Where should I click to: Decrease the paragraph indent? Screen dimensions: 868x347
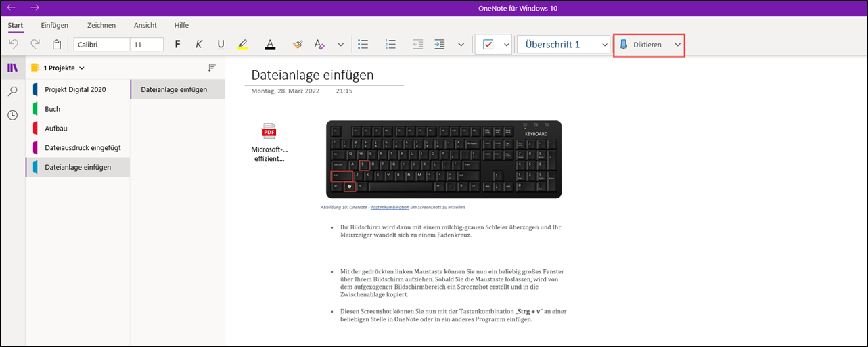(x=417, y=44)
